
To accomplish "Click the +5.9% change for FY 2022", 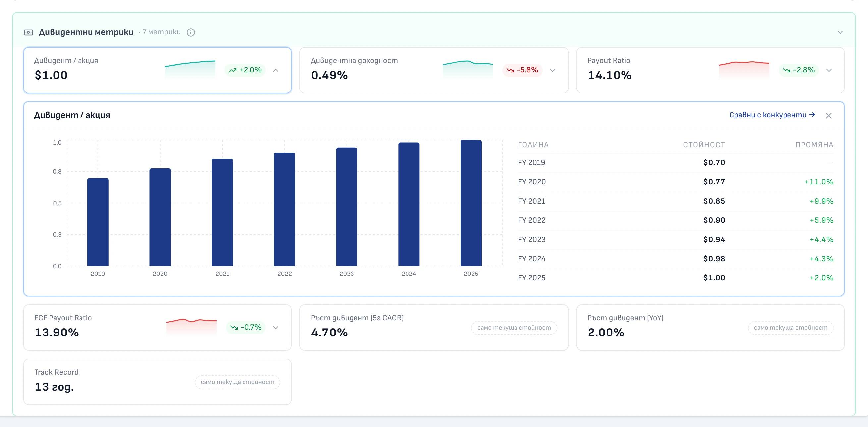I will point(821,220).
